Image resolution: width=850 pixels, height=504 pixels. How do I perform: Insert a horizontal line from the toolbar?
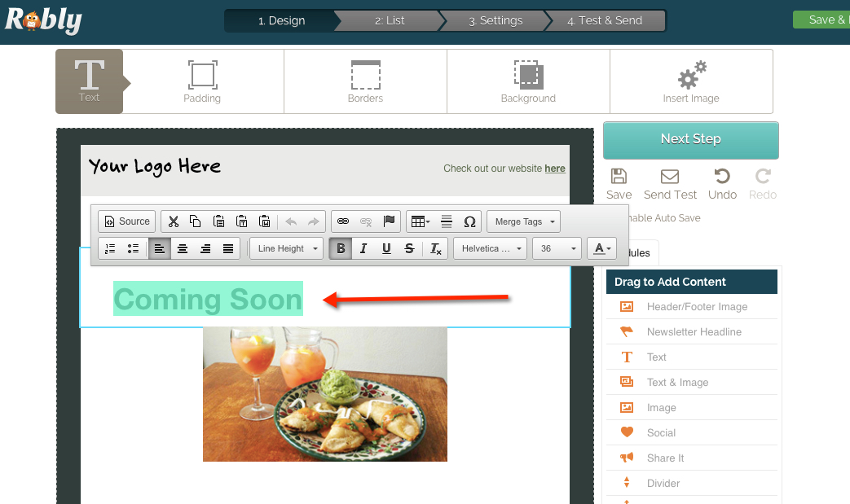click(x=447, y=221)
